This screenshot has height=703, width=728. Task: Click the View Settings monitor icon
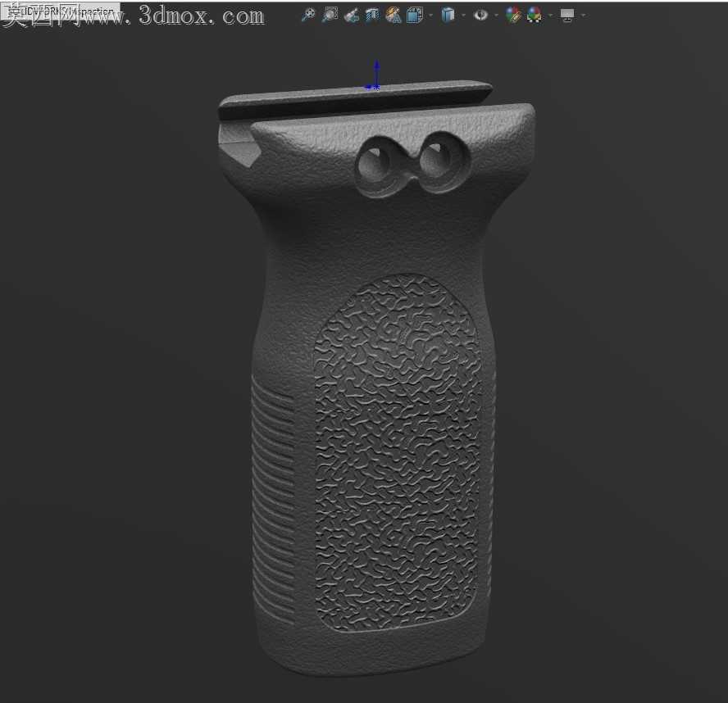coord(567,16)
